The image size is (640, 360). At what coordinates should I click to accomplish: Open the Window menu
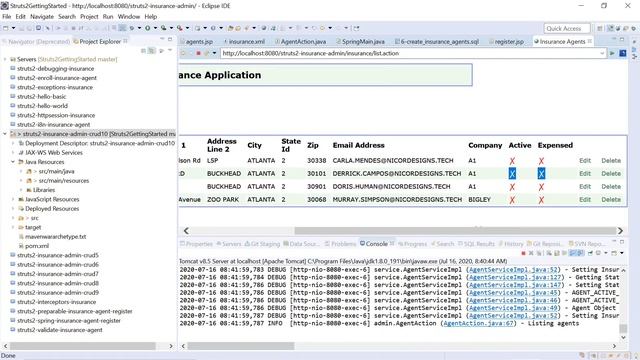(129, 17)
